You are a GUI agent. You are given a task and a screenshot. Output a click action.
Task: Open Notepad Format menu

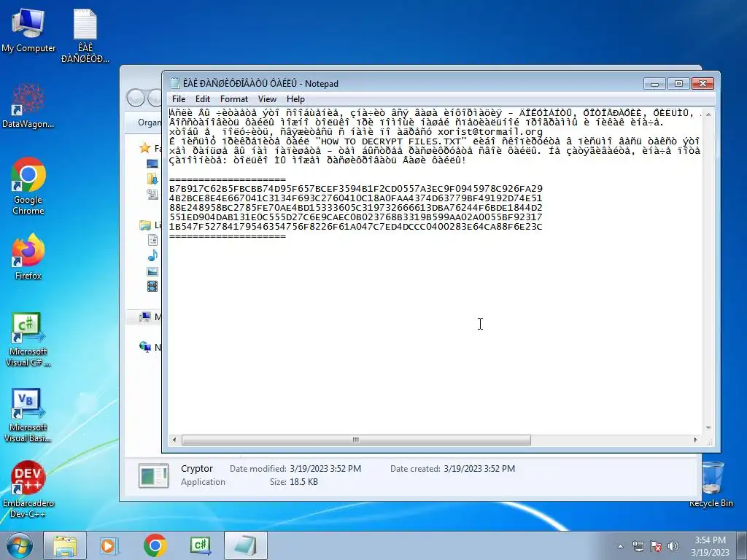(x=234, y=99)
